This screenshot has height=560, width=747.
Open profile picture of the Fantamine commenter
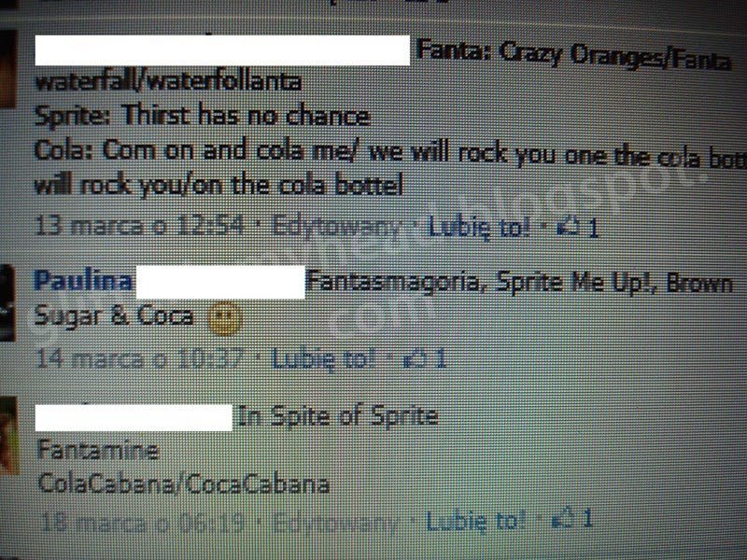(9, 436)
